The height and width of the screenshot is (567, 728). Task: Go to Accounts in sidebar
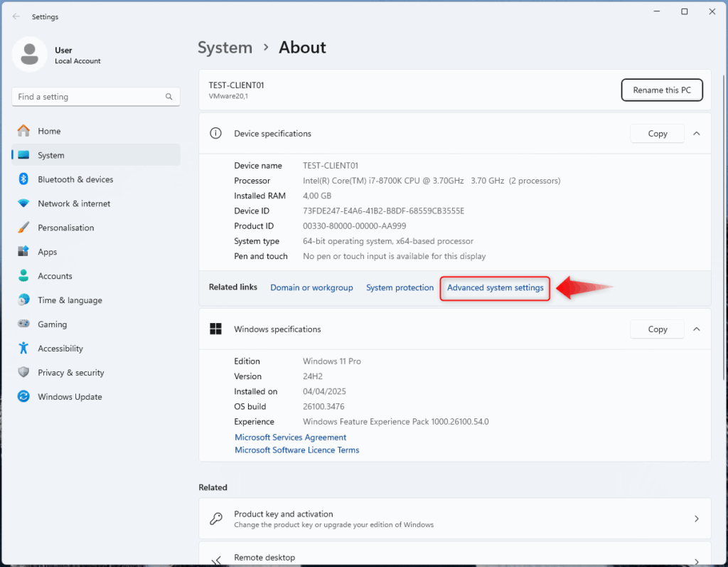(x=55, y=276)
